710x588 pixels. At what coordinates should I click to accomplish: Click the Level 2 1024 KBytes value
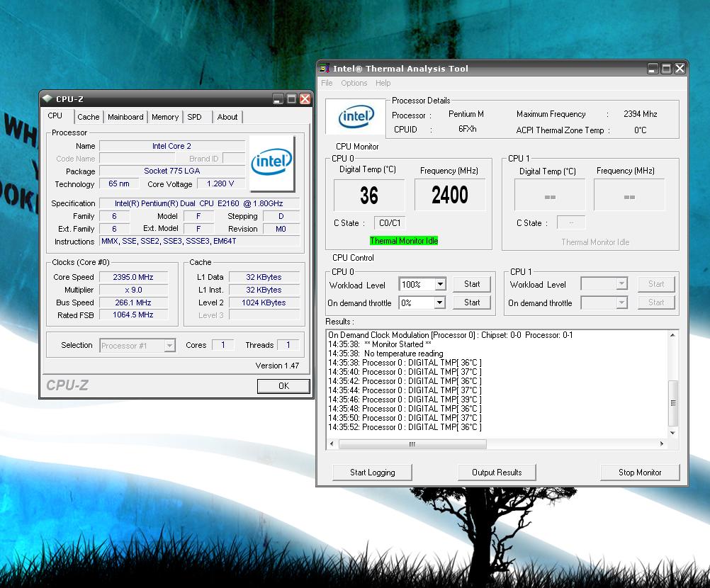tap(264, 303)
